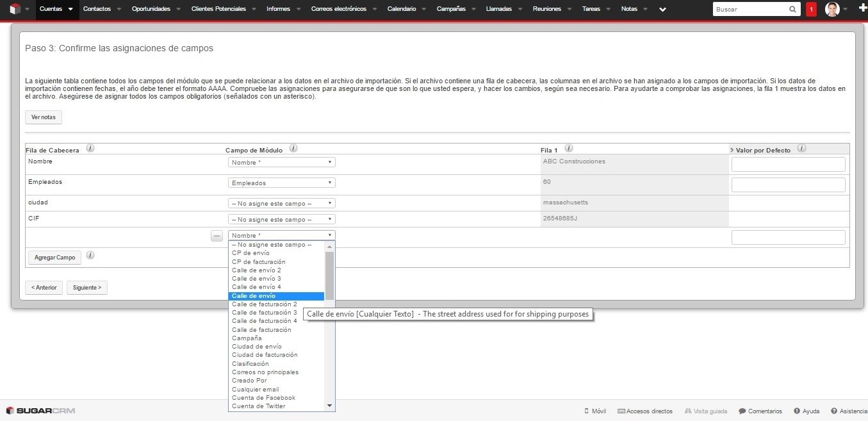Click default value input for Nombre row
The width and height of the screenshot is (868, 421).
(x=788, y=165)
